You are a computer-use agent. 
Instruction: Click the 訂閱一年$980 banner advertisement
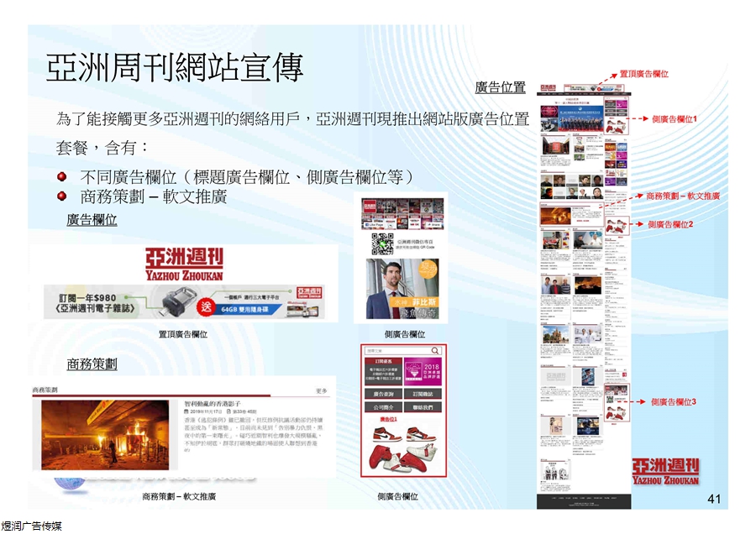184,302
